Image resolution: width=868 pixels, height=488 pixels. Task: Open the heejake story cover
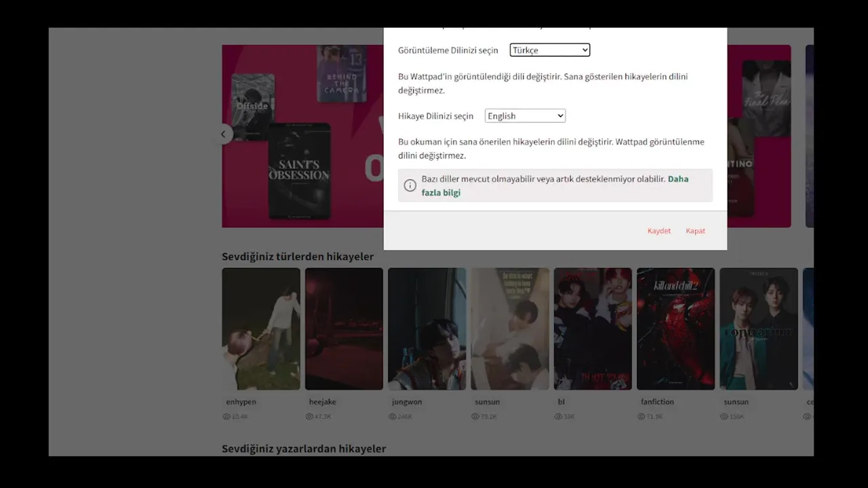point(344,329)
